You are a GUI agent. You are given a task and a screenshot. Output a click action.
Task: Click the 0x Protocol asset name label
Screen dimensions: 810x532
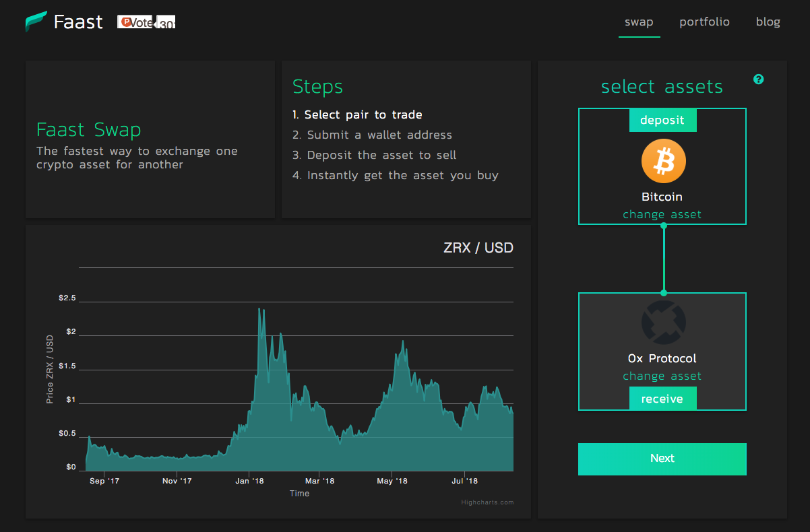(662, 359)
